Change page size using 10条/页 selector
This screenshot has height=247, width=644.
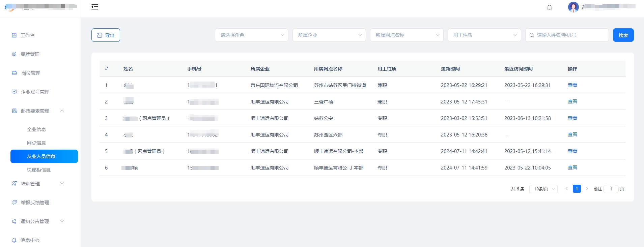coord(543,189)
